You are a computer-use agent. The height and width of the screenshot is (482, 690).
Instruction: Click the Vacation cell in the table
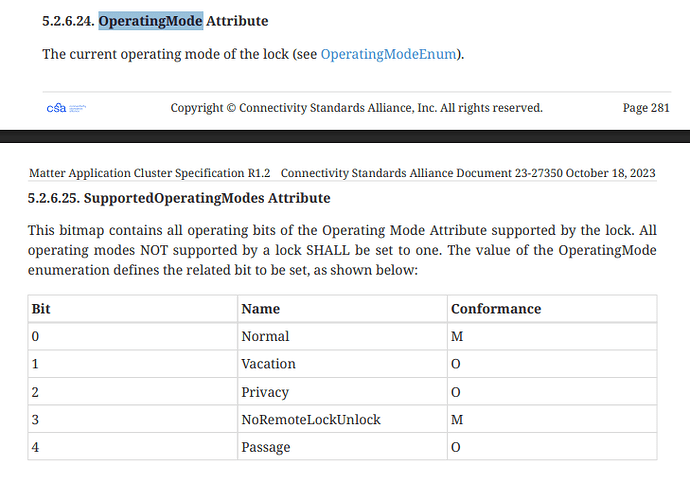click(268, 364)
